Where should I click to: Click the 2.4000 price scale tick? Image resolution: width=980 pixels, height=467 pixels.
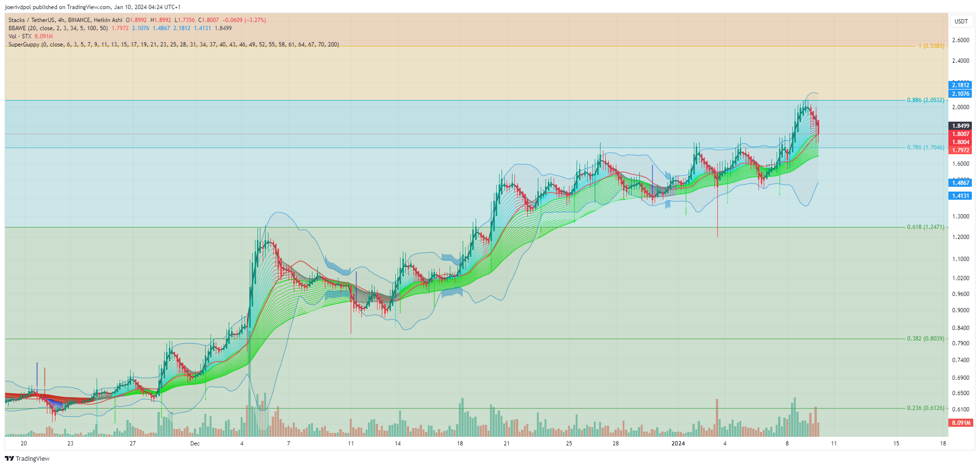(960, 61)
